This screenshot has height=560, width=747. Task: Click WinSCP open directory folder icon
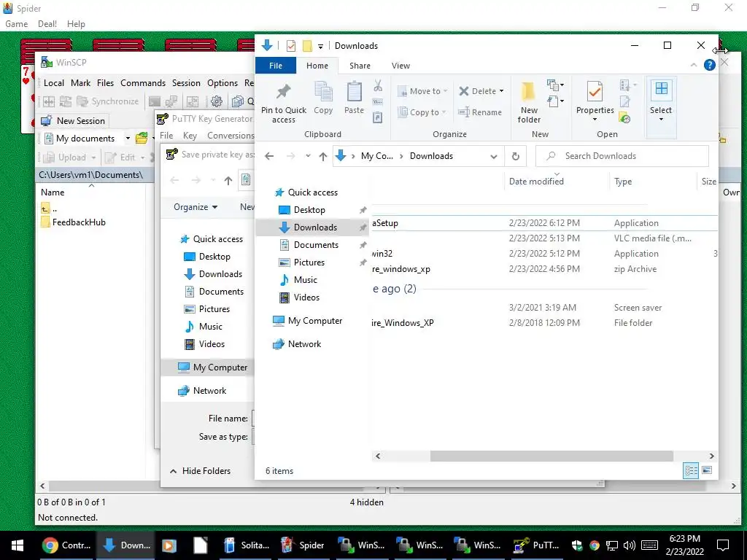click(x=142, y=138)
